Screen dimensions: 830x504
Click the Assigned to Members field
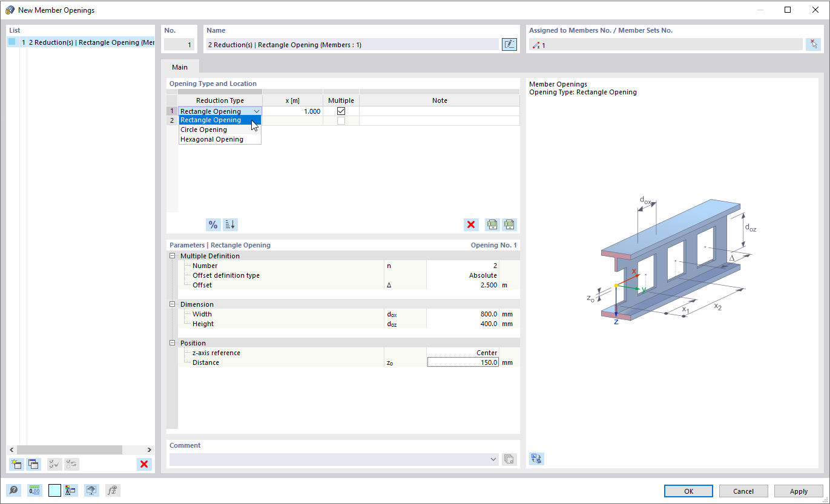(x=665, y=44)
